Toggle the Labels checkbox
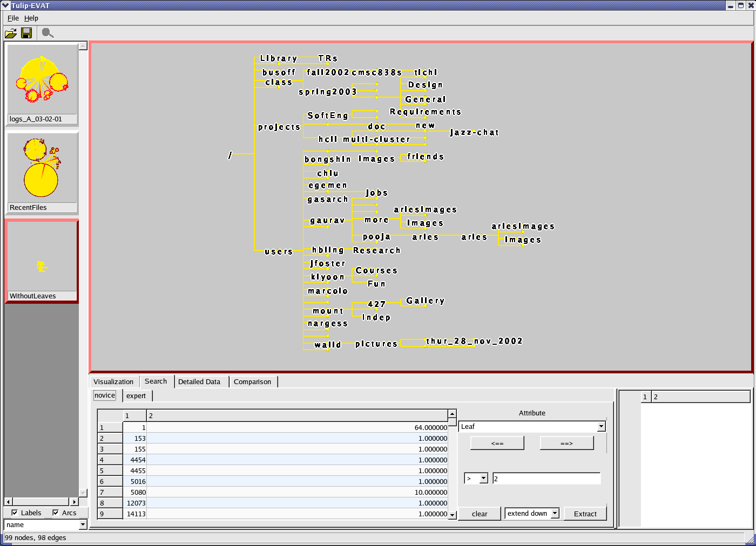The width and height of the screenshot is (756, 546). click(x=15, y=513)
